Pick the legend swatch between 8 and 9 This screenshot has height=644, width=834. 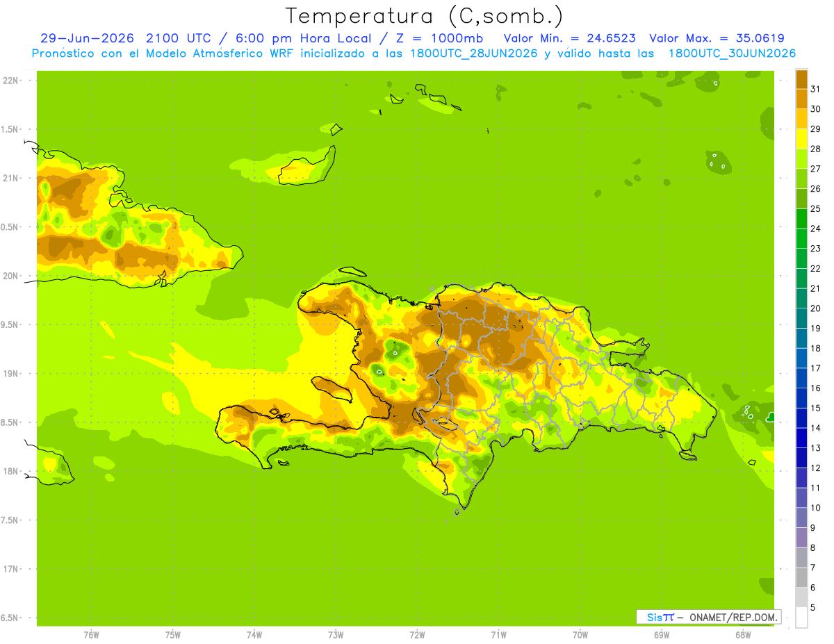(801, 538)
